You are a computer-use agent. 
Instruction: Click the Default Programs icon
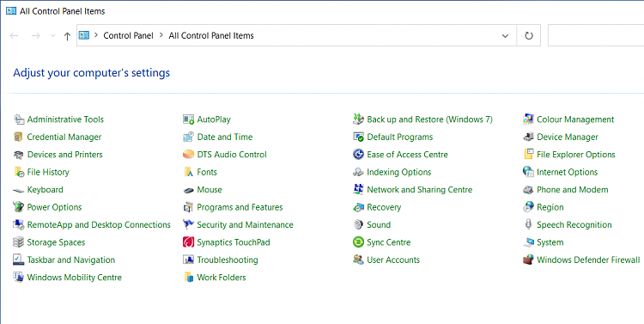[359, 137]
